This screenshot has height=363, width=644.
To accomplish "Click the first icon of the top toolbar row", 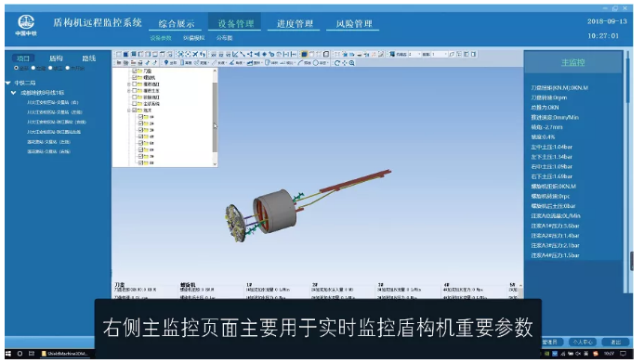I will click(x=119, y=54).
